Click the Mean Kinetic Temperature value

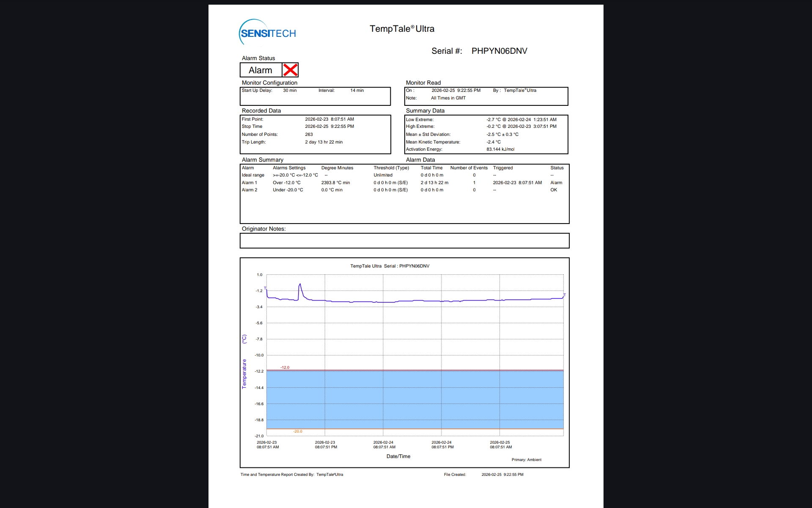493,142
